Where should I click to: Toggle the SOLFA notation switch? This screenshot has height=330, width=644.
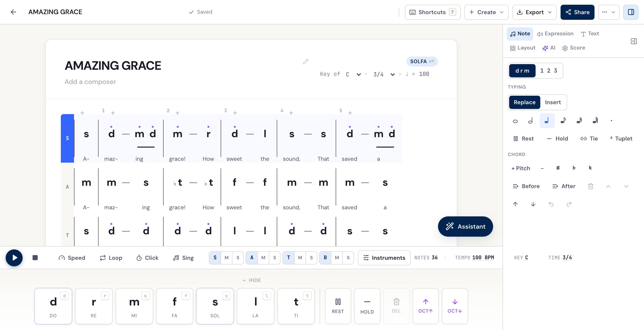422,62
